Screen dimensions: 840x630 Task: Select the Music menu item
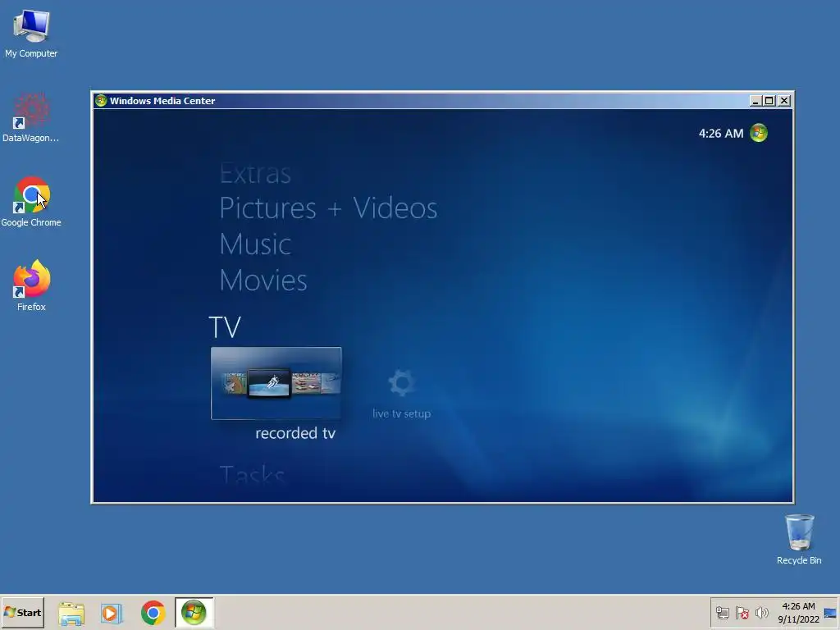pyautogui.click(x=255, y=244)
